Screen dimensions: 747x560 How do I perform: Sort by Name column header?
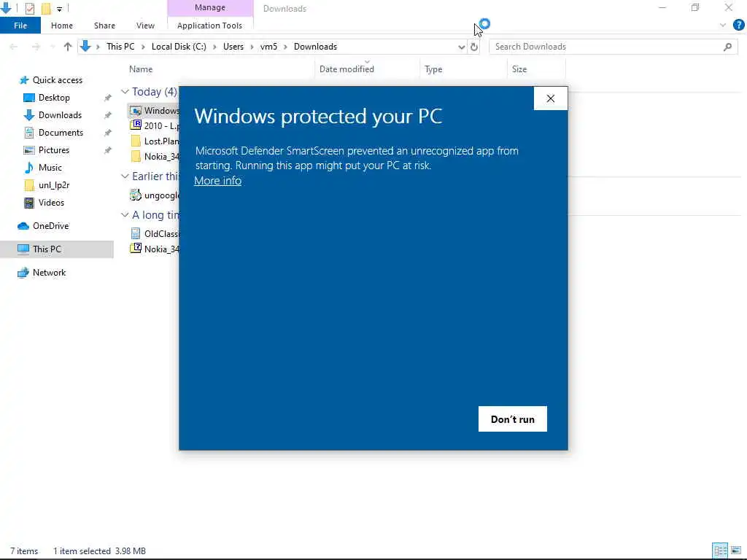[141, 69]
